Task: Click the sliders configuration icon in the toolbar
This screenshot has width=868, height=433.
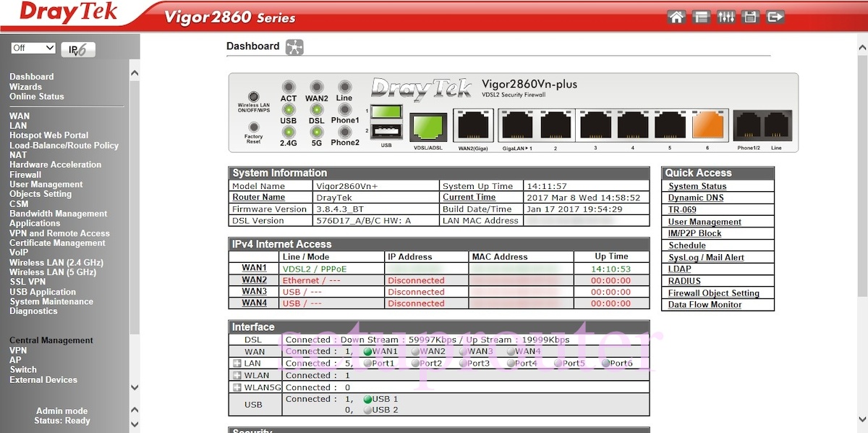Action: tap(726, 15)
